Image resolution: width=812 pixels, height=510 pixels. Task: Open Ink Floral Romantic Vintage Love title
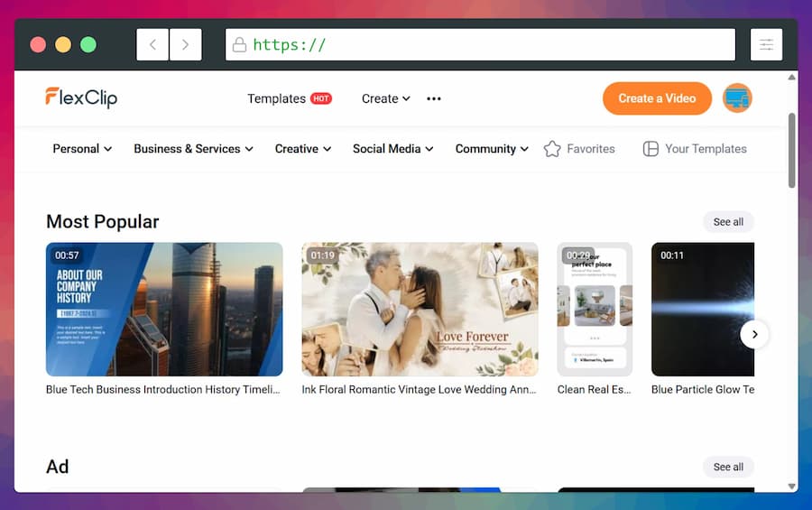tap(419, 389)
